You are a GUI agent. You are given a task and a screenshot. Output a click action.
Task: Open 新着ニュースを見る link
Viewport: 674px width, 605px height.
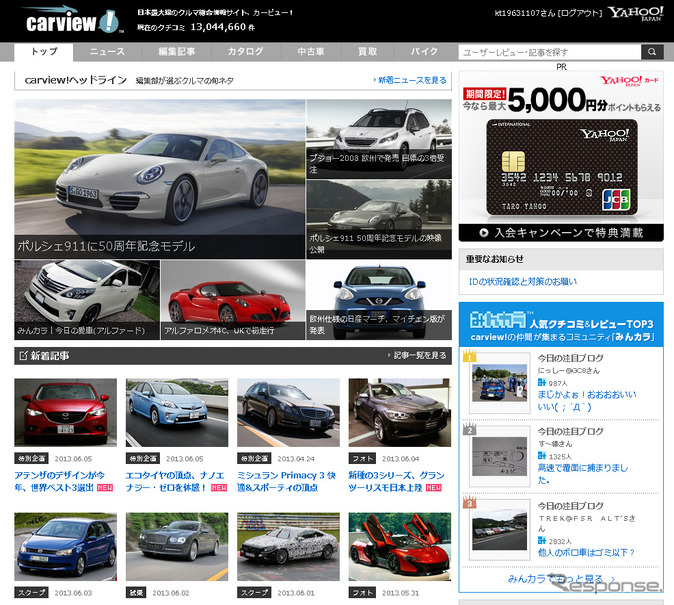tap(410, 80)
